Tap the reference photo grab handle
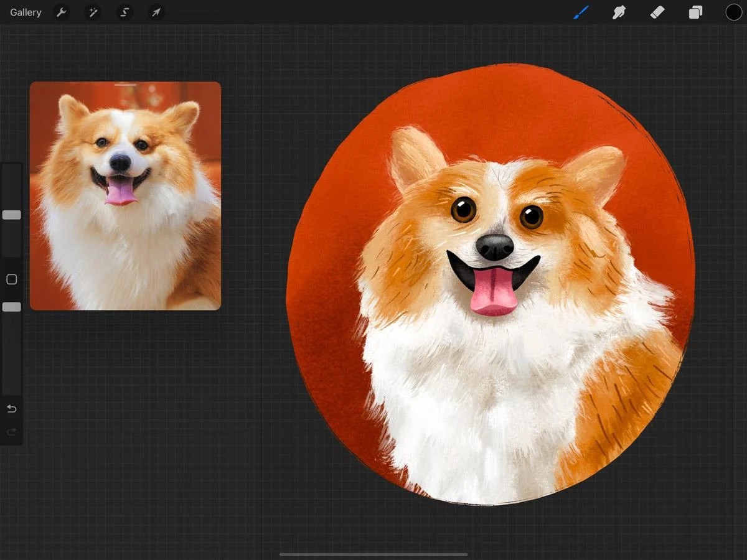 coord(125,85)
